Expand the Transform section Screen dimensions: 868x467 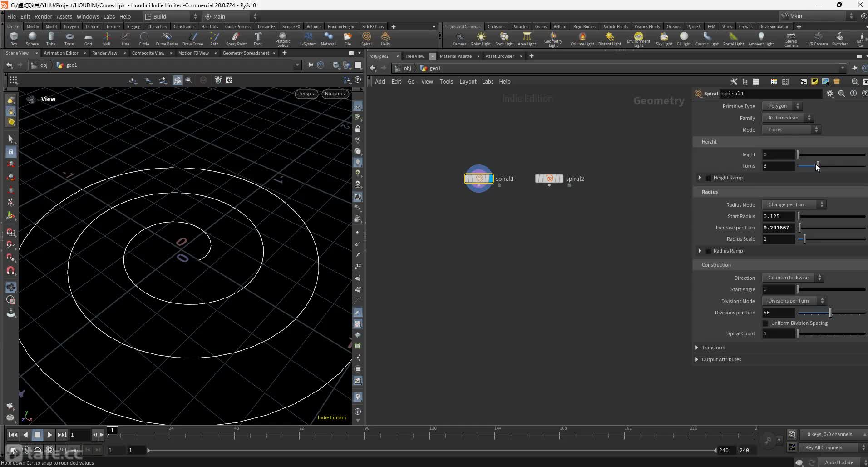point(713,348)
